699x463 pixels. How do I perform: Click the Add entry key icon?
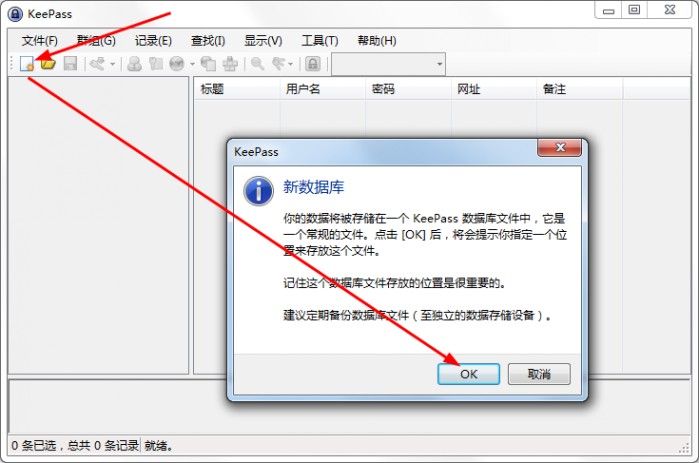tap(97, 64)
